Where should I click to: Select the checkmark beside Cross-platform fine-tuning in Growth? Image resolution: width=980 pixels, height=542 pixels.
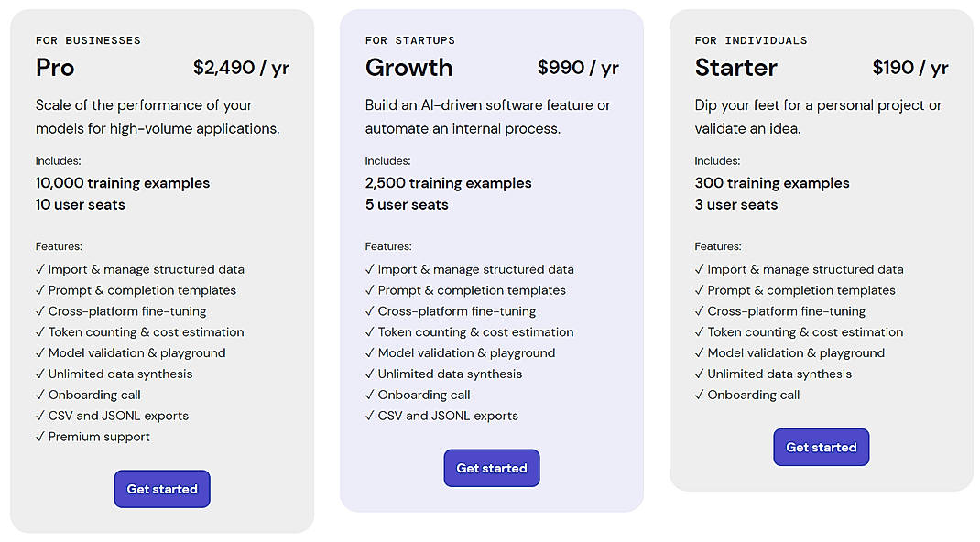tap(369, 311)
